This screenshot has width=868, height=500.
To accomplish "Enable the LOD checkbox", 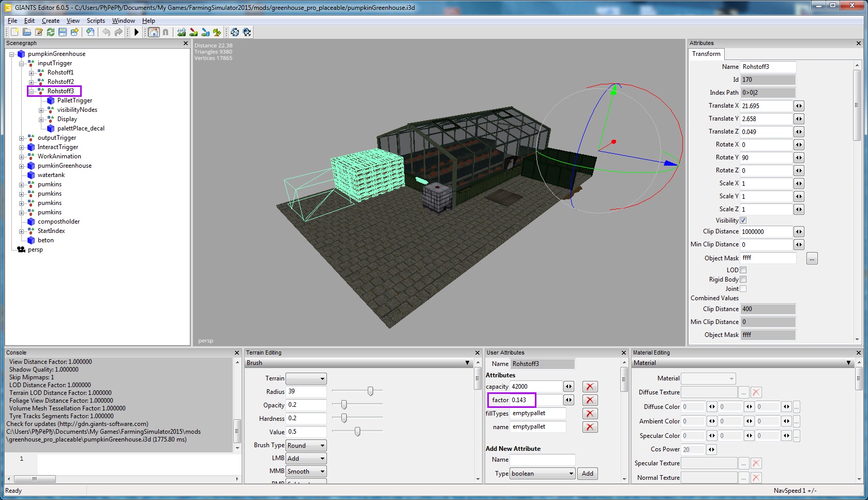I will point(743,270).
